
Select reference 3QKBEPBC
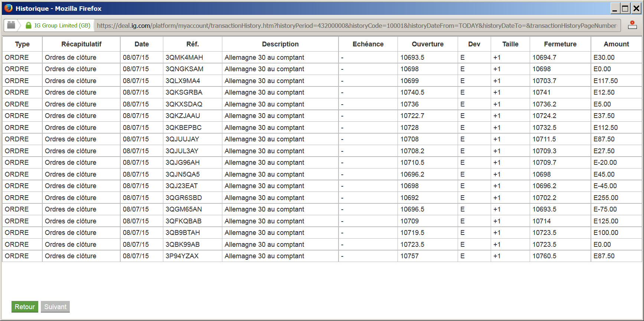[184, 128]
